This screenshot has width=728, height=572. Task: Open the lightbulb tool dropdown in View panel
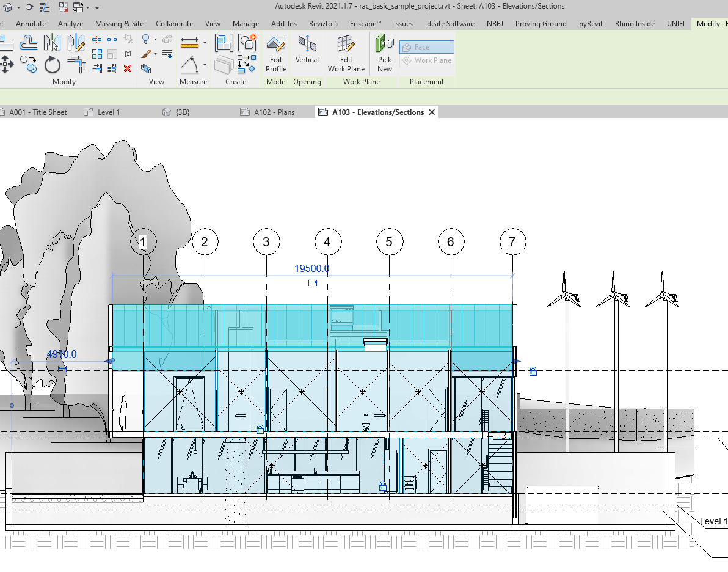(x=156, y=40)
